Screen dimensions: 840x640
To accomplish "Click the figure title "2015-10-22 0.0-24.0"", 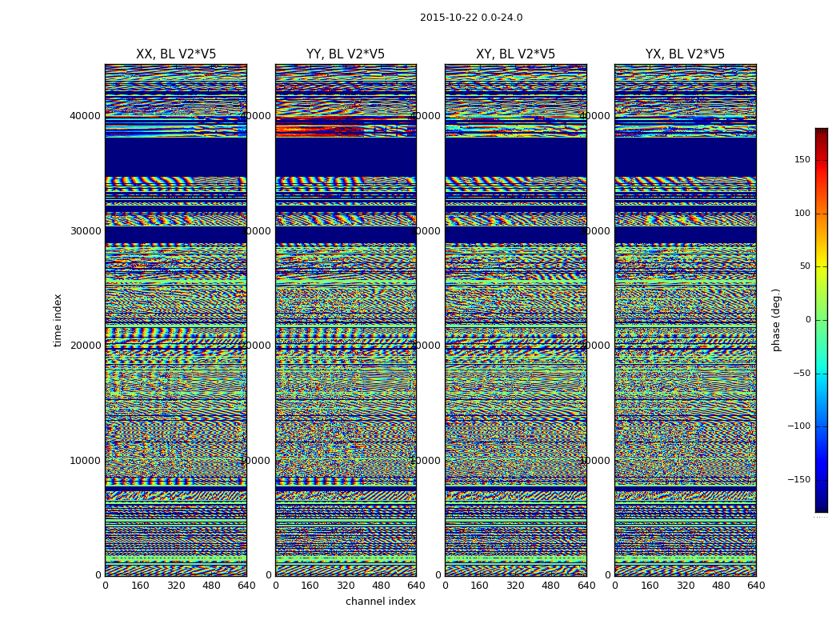I will pos(471,18).
